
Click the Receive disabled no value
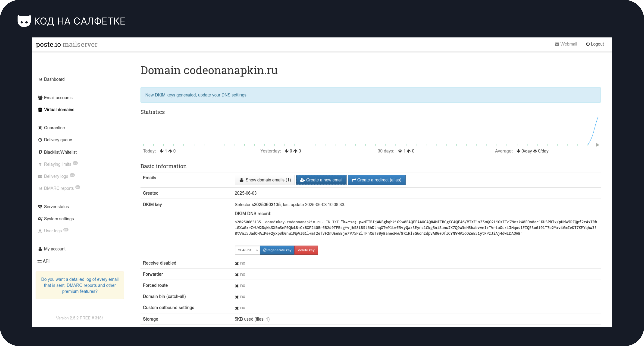point(240,263)
